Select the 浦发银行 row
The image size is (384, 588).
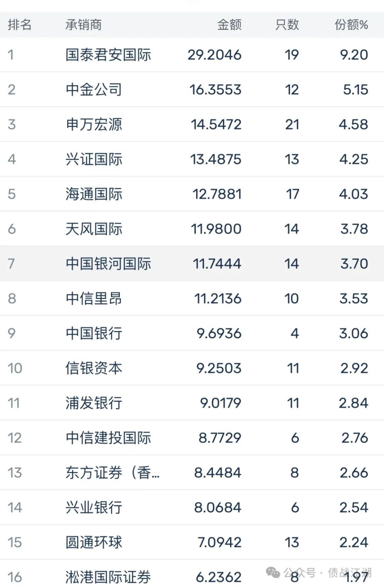192,403
